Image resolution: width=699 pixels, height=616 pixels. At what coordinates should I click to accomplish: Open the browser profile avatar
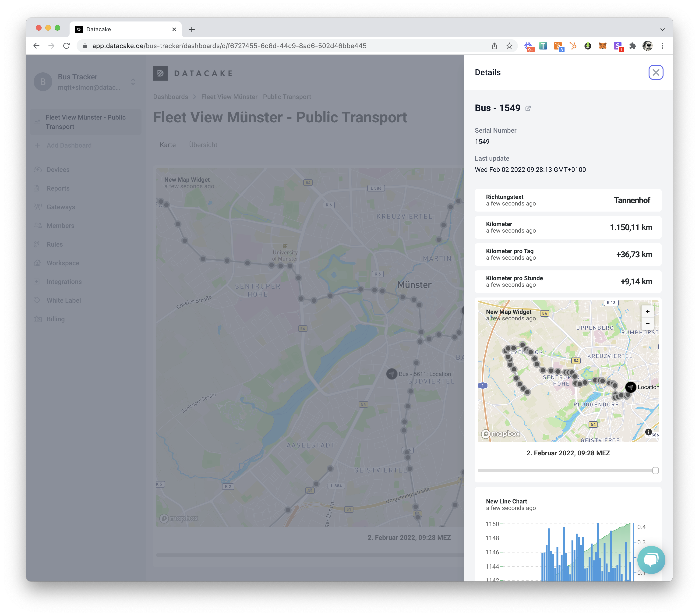647,46
